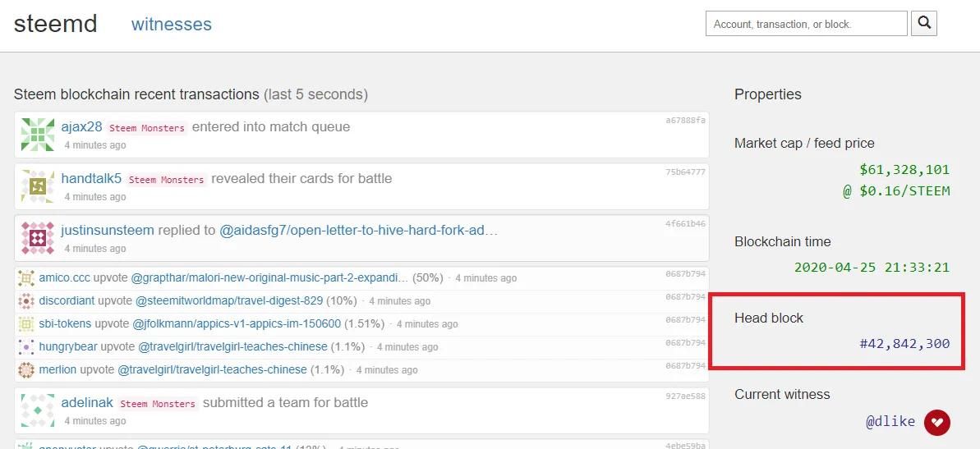Open justinsunsteem's account link

[108, 231]
